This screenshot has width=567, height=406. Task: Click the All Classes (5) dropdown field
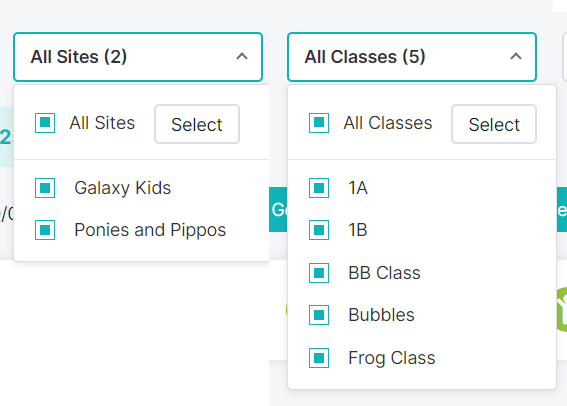click(412, 57)
